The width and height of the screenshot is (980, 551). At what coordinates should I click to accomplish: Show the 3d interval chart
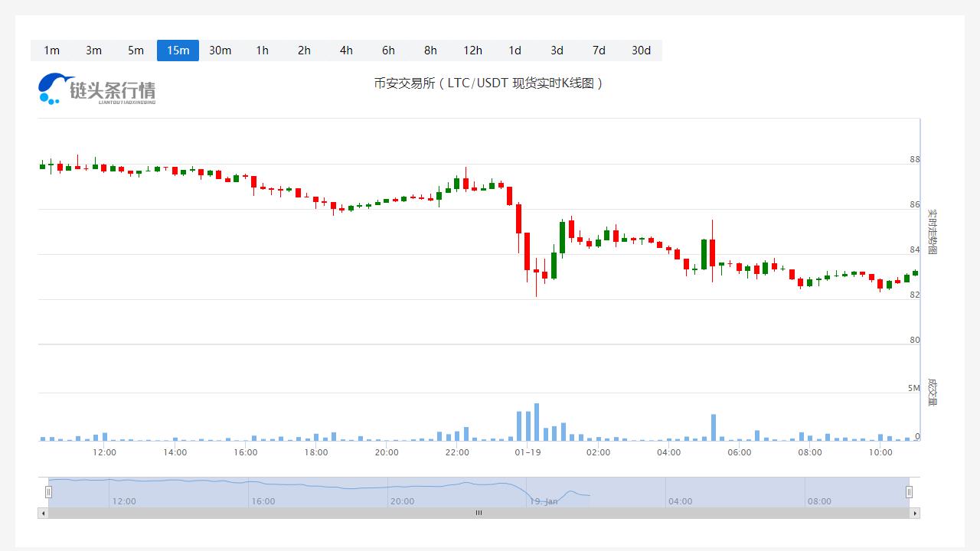557,51
